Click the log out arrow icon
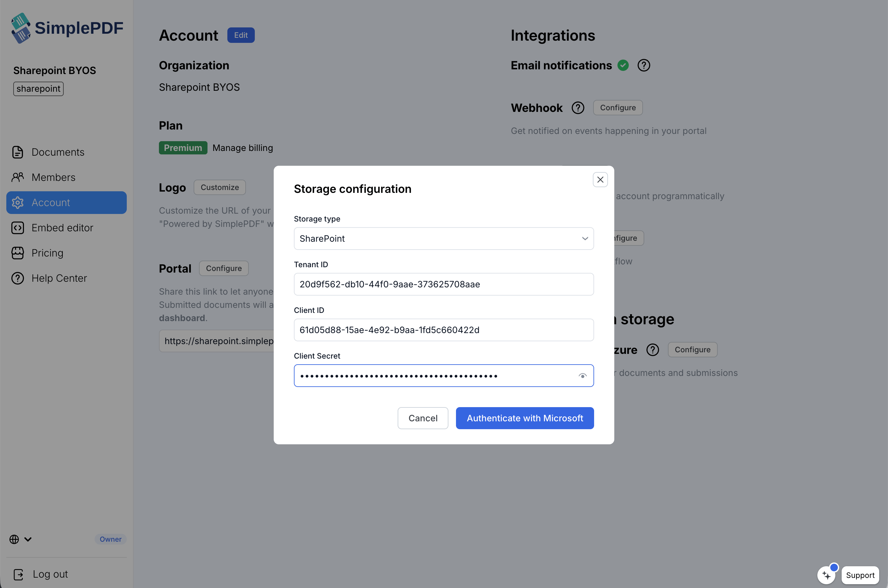Viewport: 888px width, 588px height. coord(18,574)
